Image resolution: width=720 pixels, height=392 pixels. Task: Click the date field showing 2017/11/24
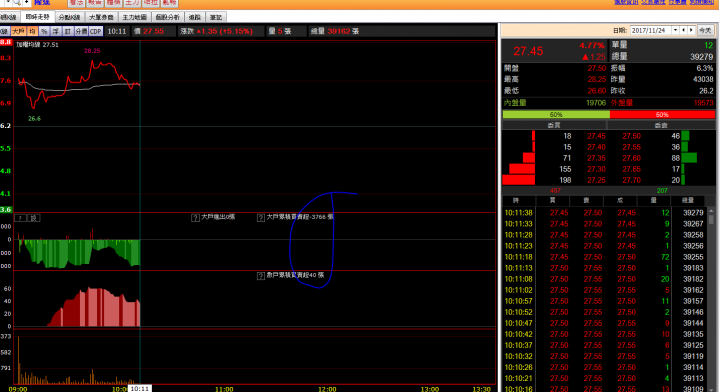[x=651, y=30]
